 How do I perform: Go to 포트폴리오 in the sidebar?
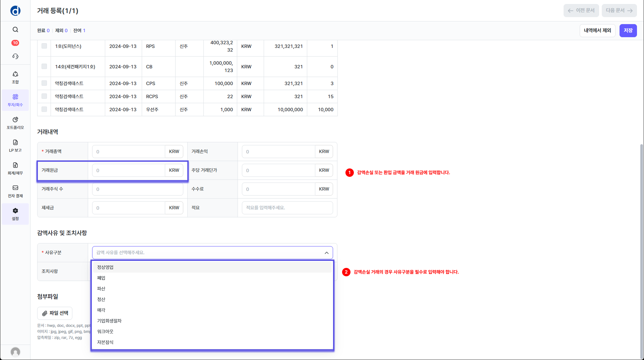coord(15,123)
